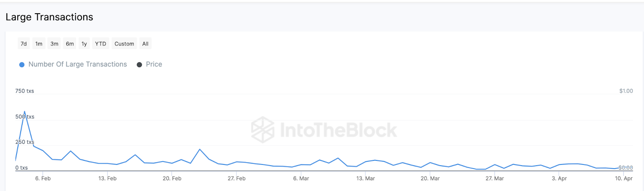644x191 pixels.
Task: Click the Large Transactions heading
Action: pos(50,17)
